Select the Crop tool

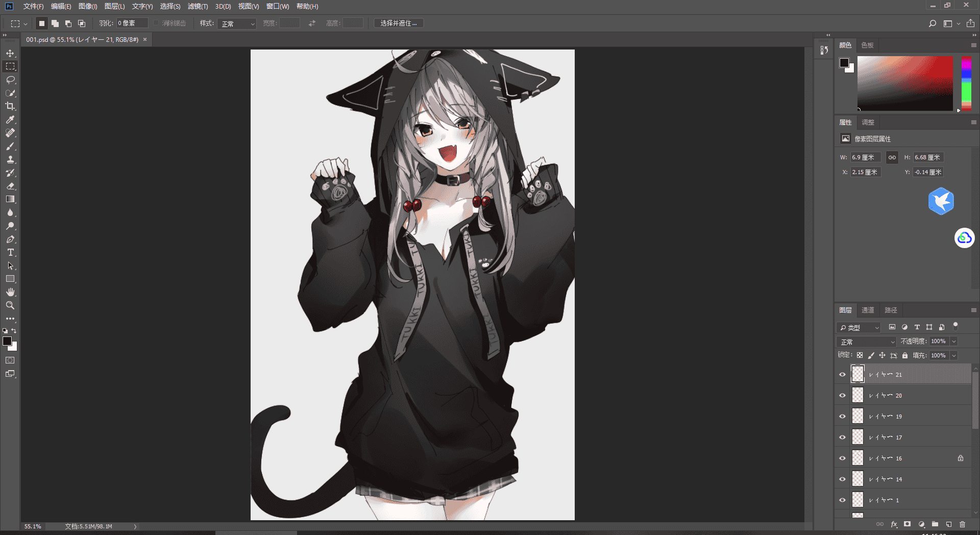[10, 106]
